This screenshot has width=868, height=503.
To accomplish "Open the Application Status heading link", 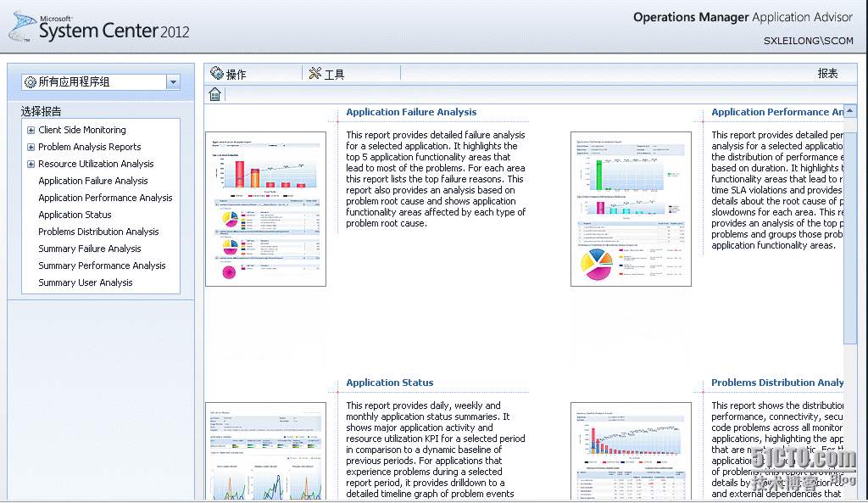I will (390, 383).
